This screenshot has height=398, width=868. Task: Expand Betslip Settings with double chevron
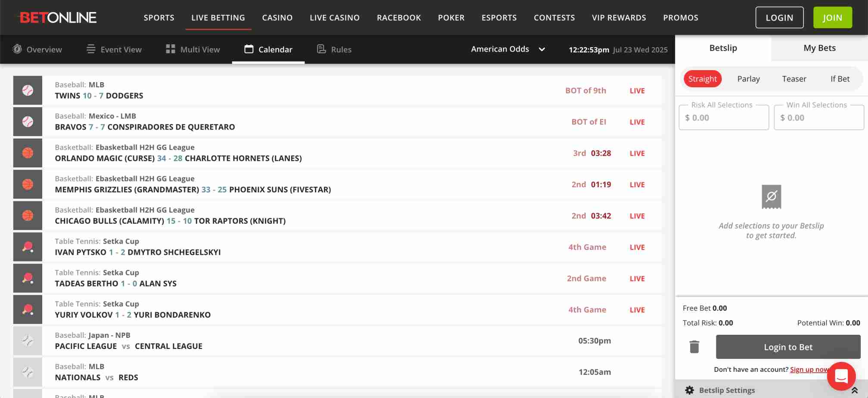[x=855, y=390]
